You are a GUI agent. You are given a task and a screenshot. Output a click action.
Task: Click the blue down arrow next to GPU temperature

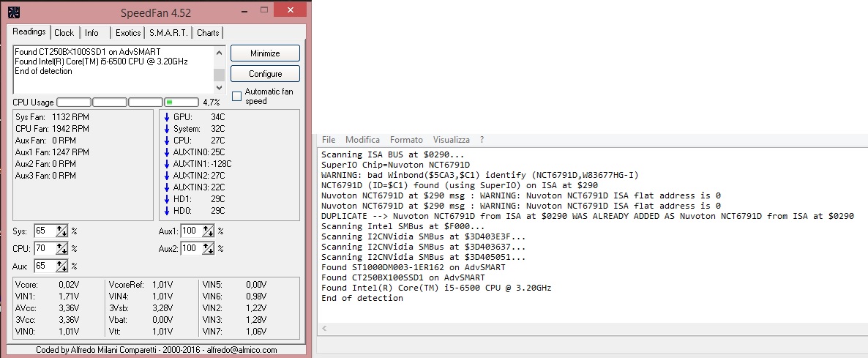167,117
